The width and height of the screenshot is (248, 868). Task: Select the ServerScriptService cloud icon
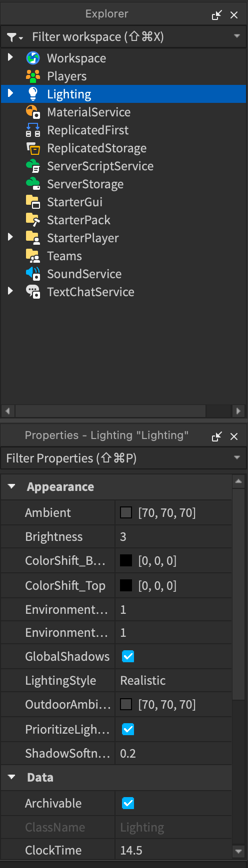pyautogui.click(x=33, y=166)
